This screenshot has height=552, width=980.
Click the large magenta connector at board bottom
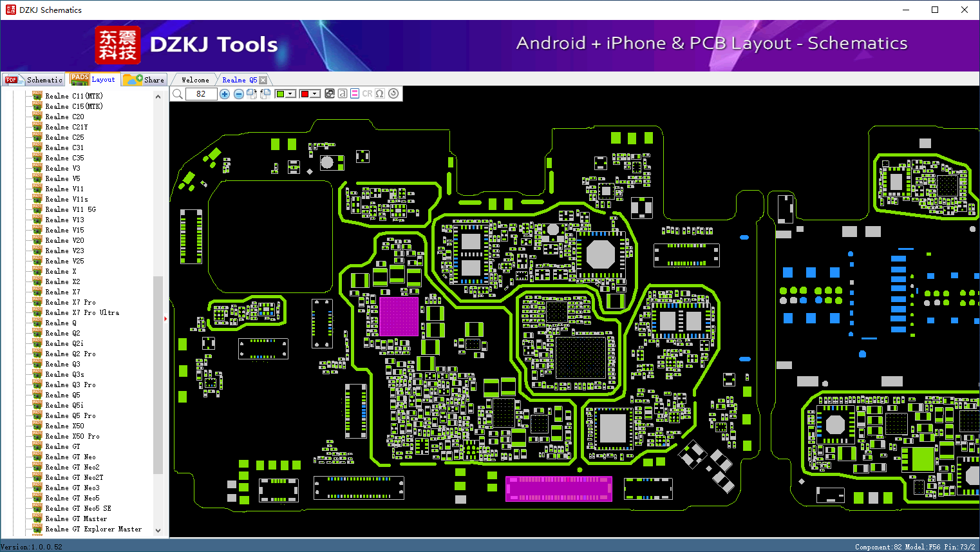pos(558,488)
